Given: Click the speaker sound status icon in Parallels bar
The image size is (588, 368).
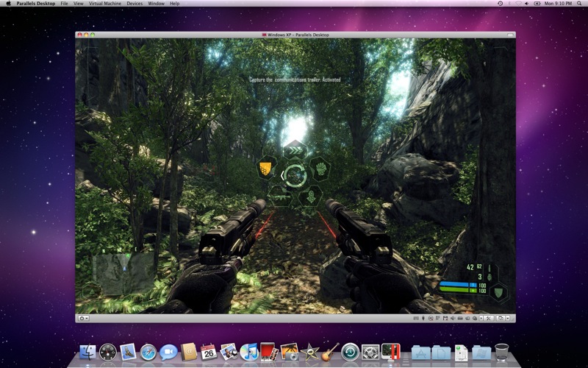Looking at the screenshot, I should (x=453, y=318).
